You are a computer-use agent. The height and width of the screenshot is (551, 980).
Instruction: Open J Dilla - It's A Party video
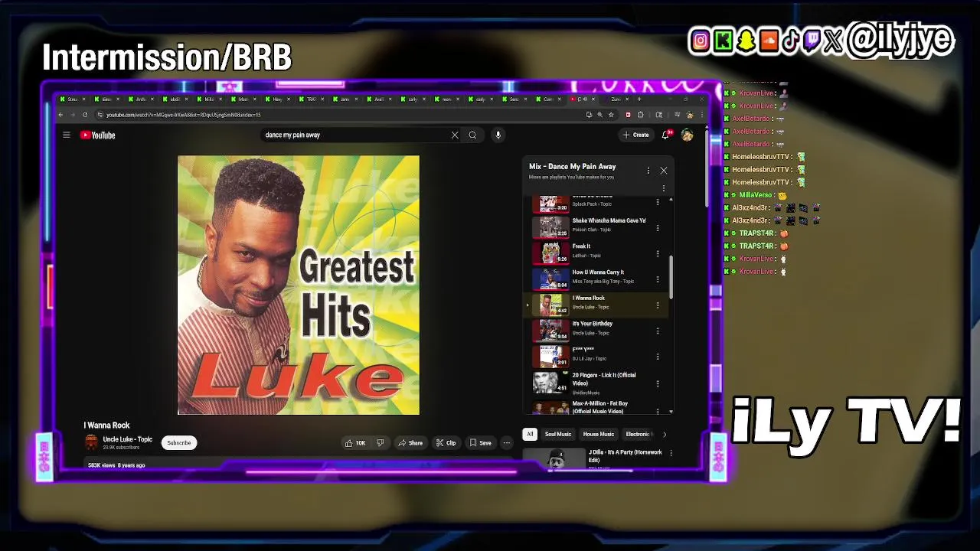[625, 455]
